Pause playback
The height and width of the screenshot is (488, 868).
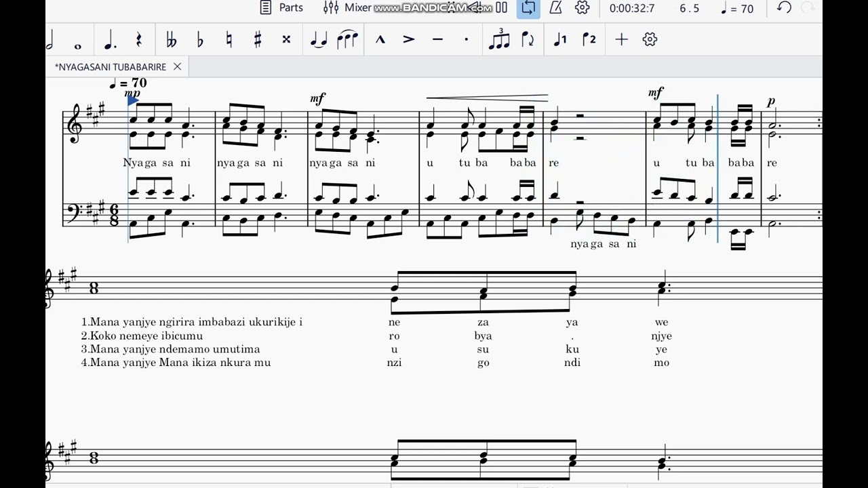[501, 8]
